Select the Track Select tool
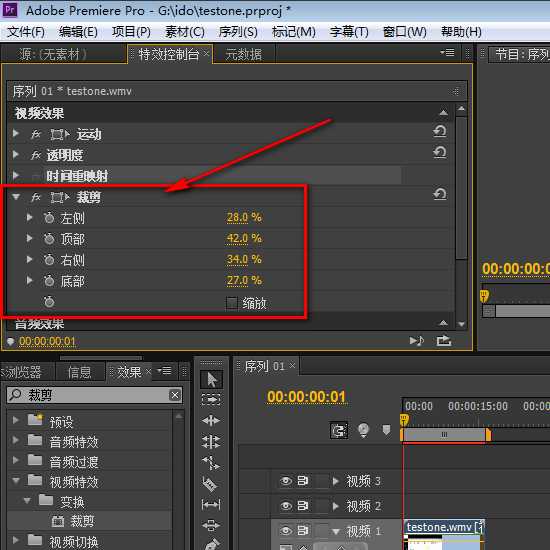550x550 pixels. [211, 400]
